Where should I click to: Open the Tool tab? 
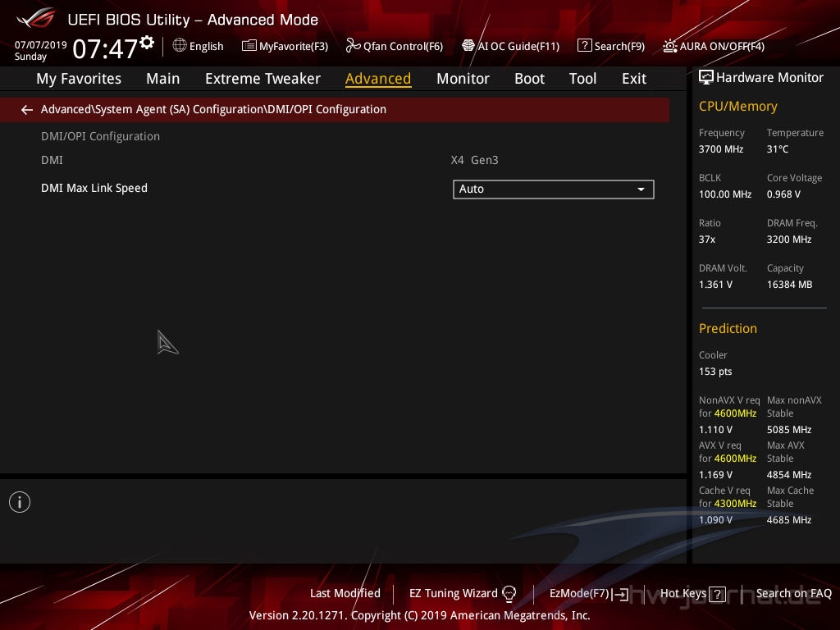582,79
